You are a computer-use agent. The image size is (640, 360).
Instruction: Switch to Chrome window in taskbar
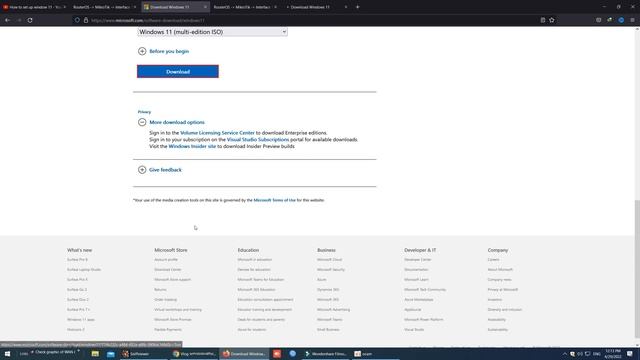pos(194,354)
